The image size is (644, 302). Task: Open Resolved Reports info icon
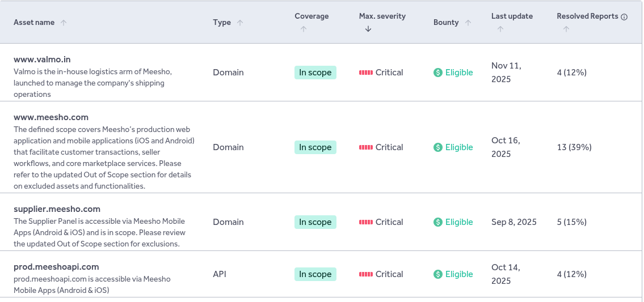[624, 17]
